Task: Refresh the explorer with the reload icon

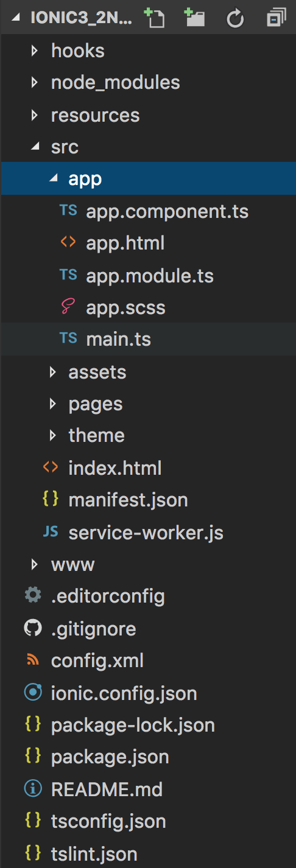Action: click(x=235, y=19)
